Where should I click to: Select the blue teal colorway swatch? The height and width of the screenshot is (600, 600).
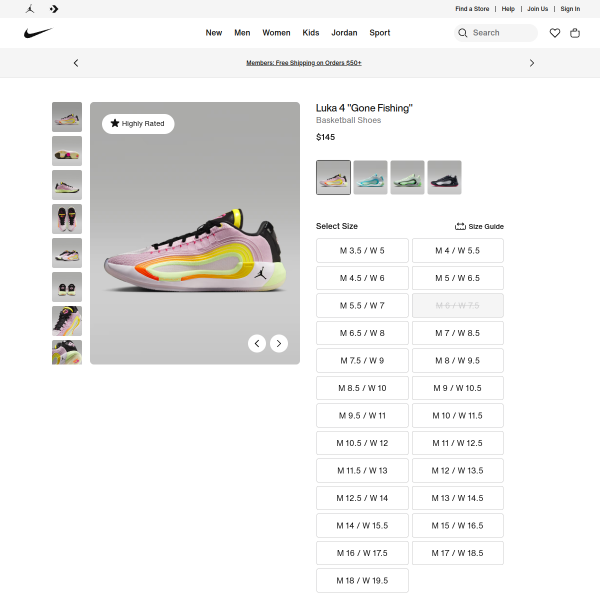pyautogui.click(x=370, y=178)
